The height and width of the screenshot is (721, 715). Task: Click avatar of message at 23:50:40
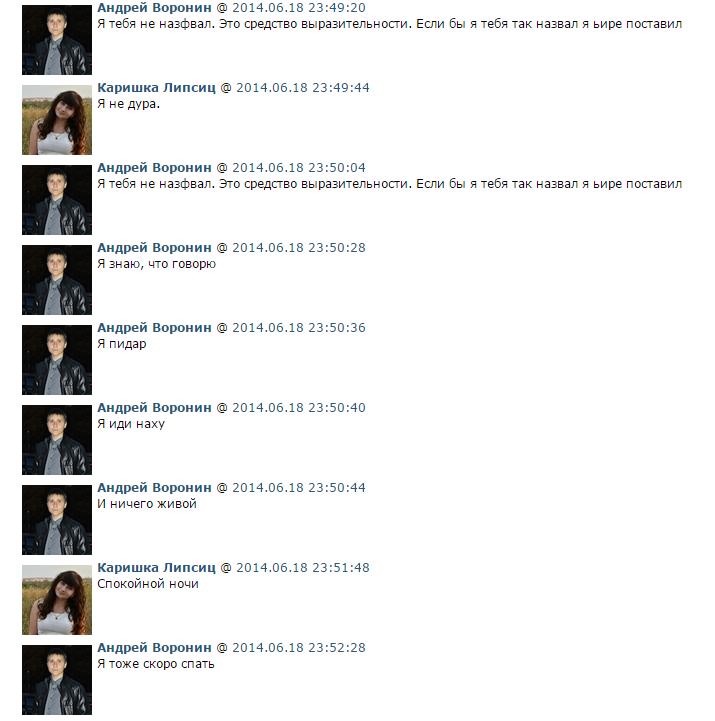tap(57, 440)
